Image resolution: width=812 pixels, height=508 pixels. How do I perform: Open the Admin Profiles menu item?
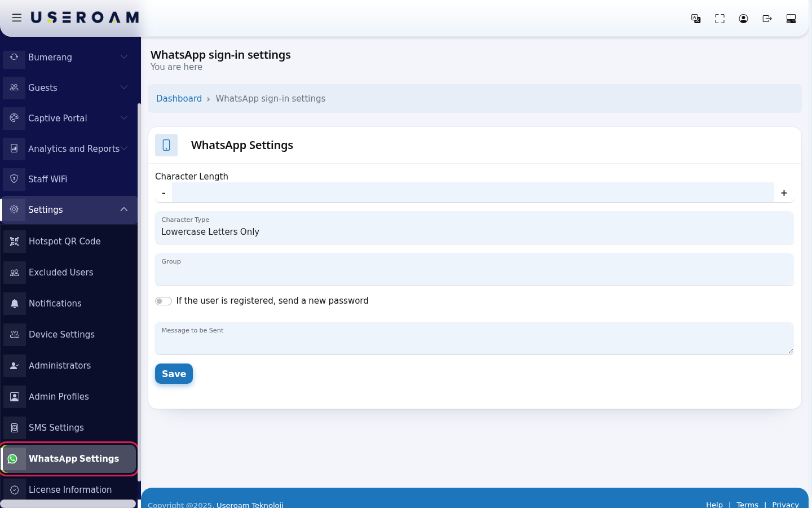[68, 397]
